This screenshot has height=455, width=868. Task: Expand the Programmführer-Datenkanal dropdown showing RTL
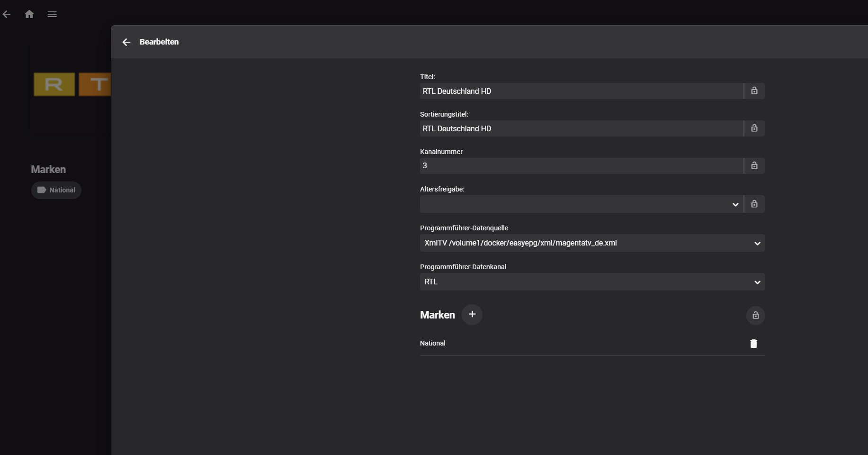point(592,282)
